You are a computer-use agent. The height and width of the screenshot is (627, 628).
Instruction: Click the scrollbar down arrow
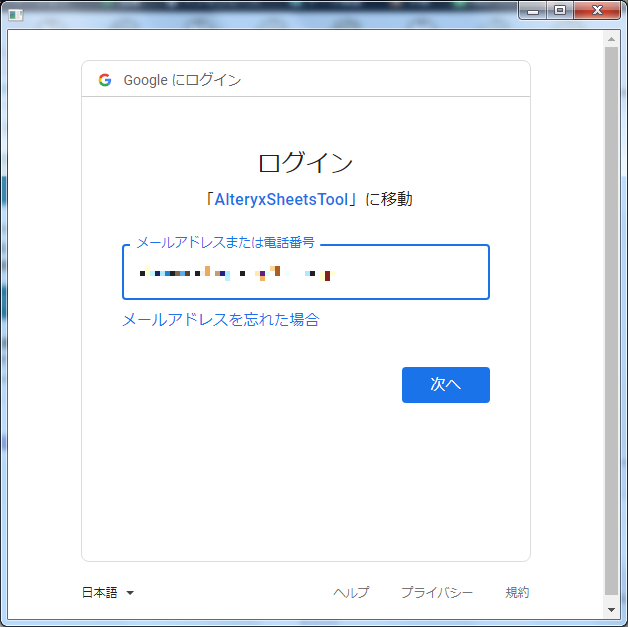(x=611, y=610)
